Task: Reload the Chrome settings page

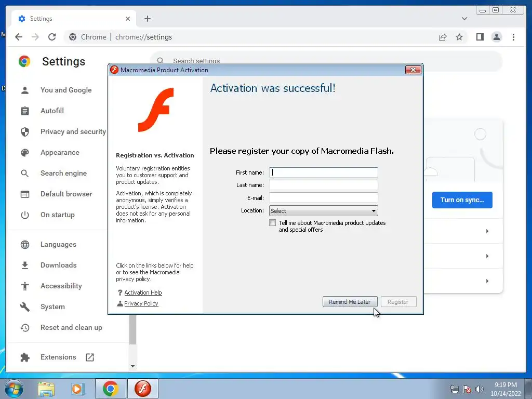Action: point(52,37)
